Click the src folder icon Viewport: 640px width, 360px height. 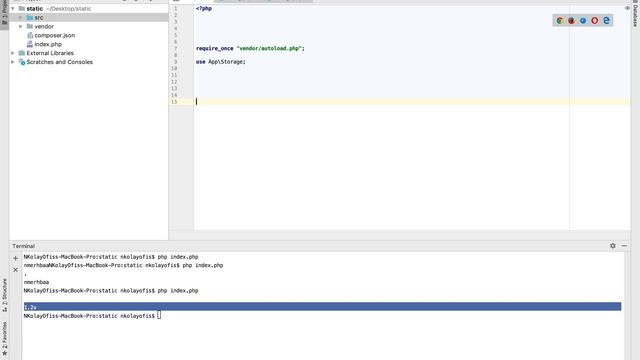point(30,18)
